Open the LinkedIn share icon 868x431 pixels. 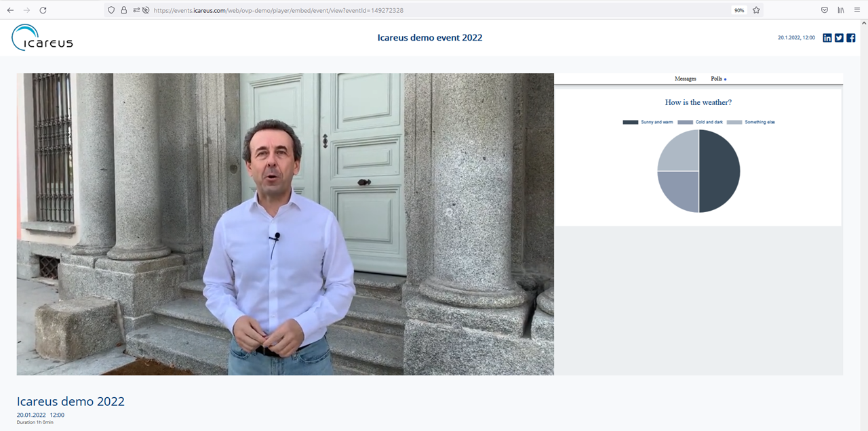click(x=827, y=38)
